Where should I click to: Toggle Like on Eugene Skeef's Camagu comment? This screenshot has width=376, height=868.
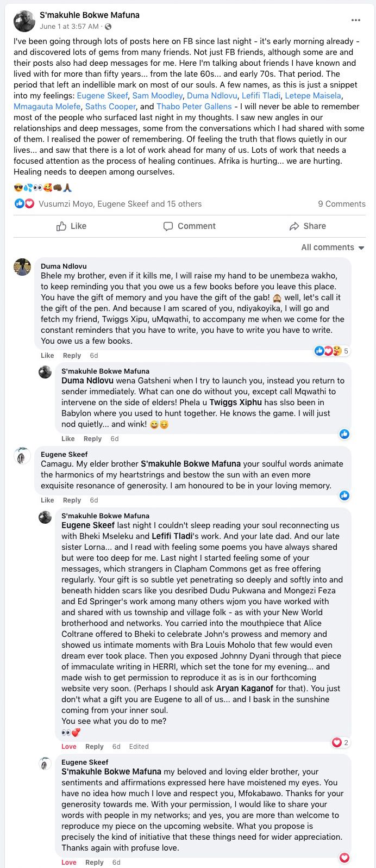47,500
